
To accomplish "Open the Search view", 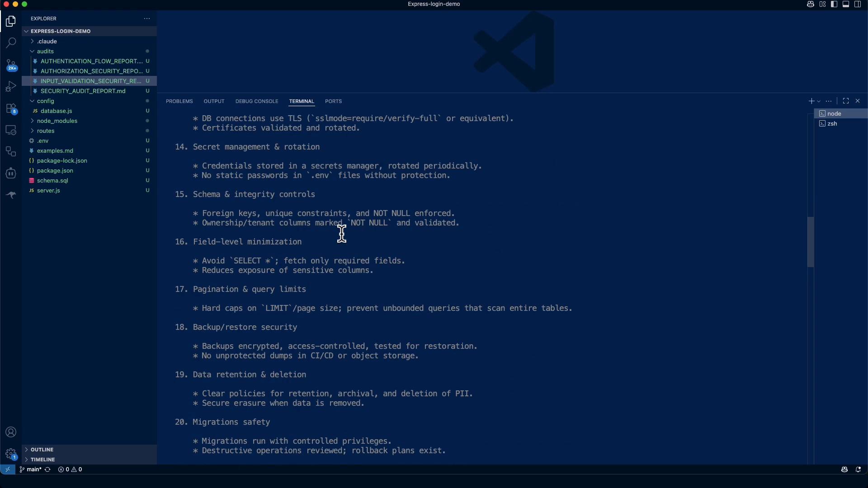I will [11, 43].
